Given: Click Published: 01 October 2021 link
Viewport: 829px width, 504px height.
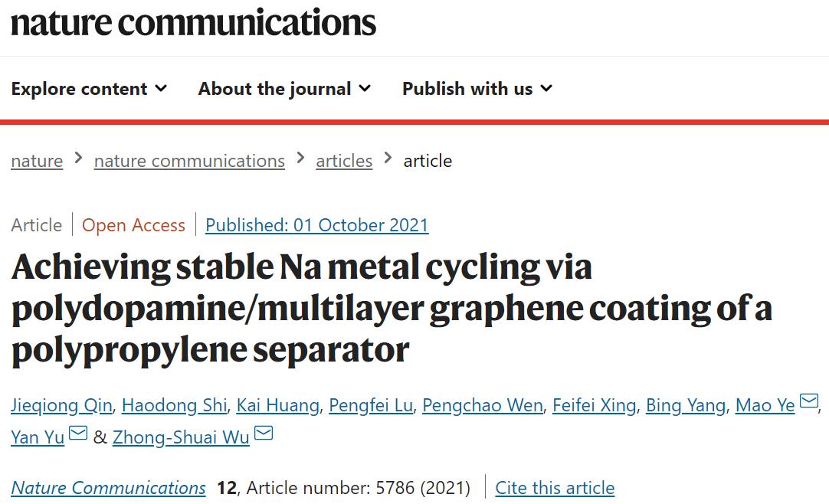Looking at the screenshot, I should 316,225.
